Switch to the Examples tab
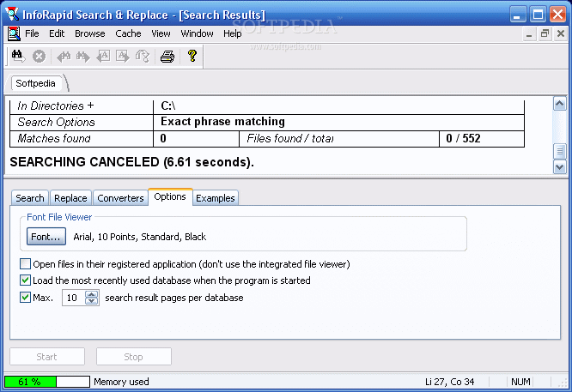Viewport: 572px width, 392px height. [x=216, y=198]
